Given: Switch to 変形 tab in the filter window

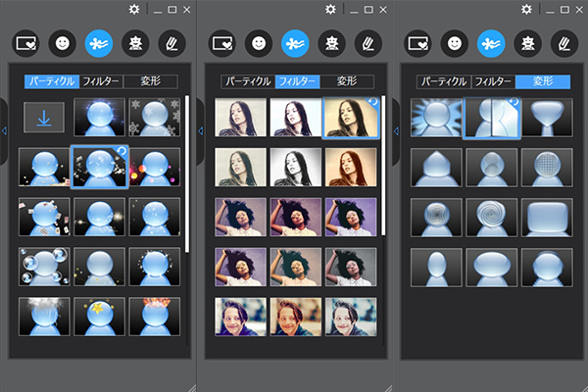Looking at the screenshot, I should pos(347,82).
